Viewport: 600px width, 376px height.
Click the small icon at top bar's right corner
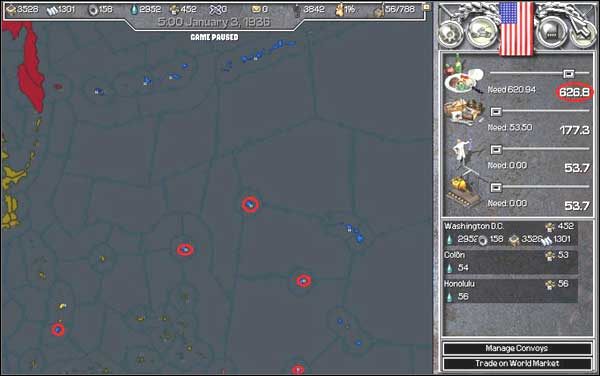click(426, 7)
